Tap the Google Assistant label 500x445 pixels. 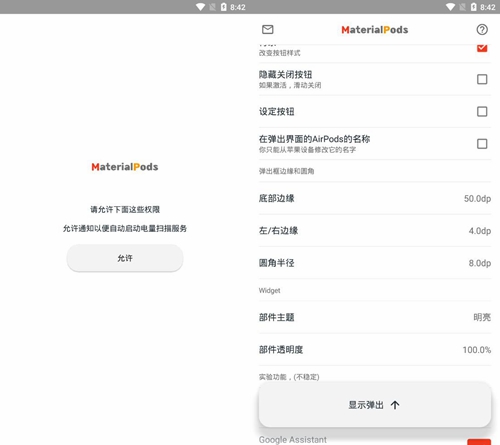(293, 440)
